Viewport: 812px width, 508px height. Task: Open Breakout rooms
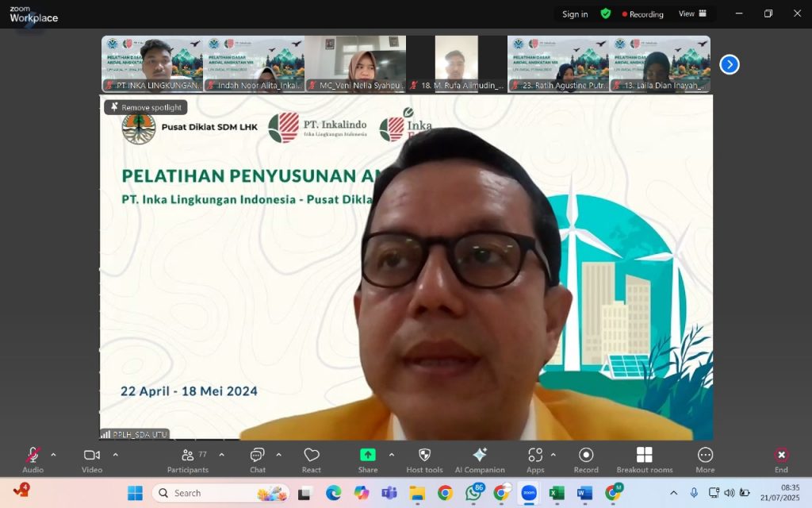pyautogui.click(x=644, y=460)
